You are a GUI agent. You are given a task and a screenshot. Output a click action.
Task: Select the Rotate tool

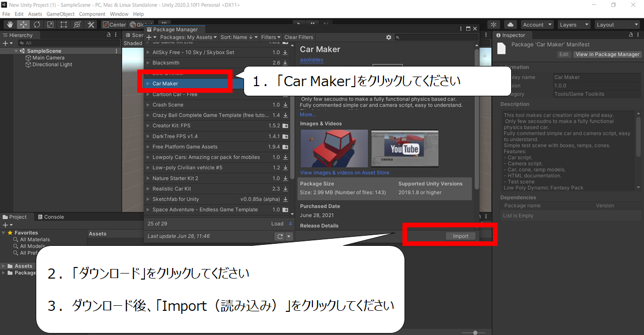point(37,25)
